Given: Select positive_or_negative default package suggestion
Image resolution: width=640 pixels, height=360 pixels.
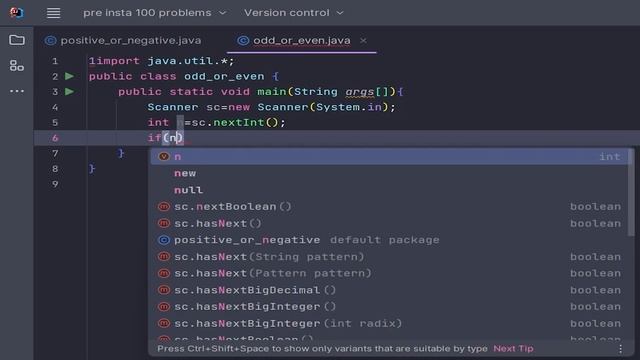Looking at the screenshot, I should [x=390, y=240].
